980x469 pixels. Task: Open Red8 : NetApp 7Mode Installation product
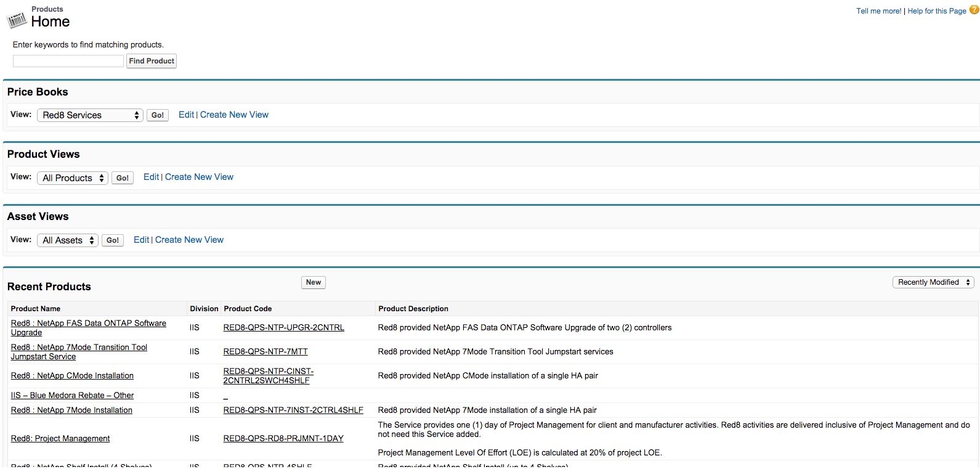click(x=71, y=410)
